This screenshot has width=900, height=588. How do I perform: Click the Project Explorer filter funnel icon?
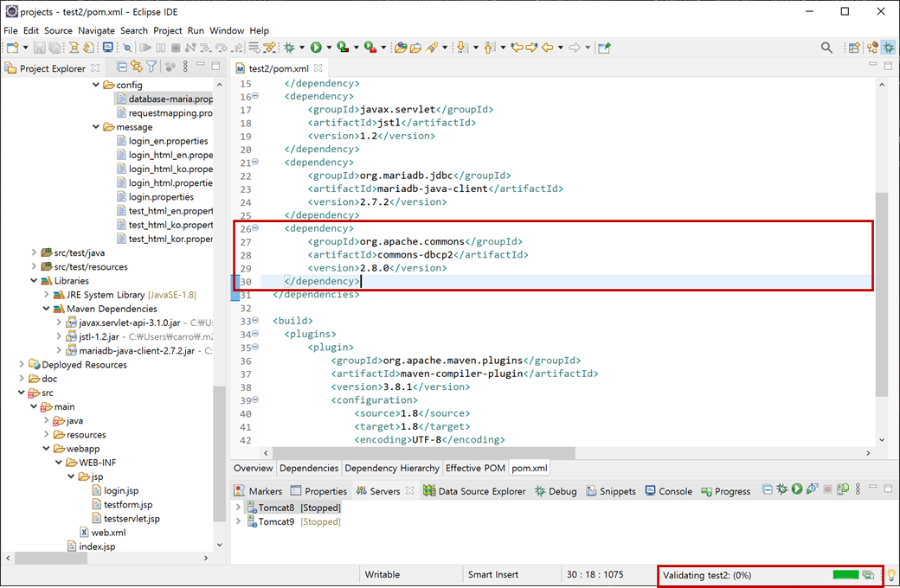tap(151, 67)
